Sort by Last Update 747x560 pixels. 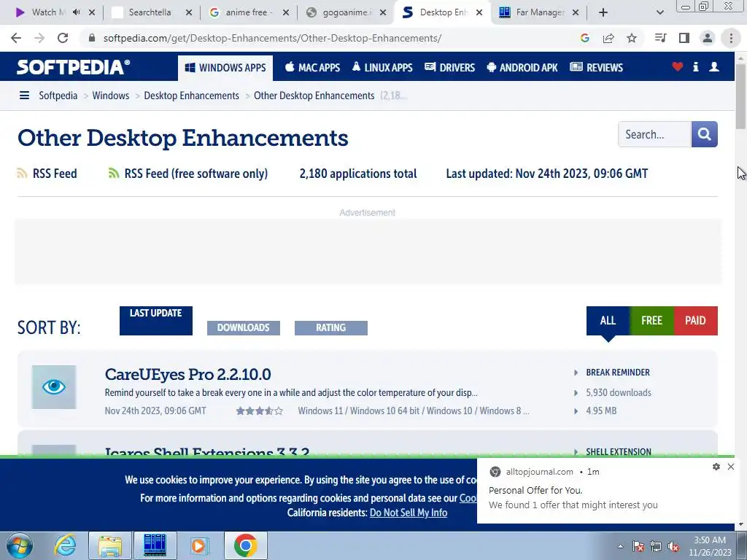[156, 321]
